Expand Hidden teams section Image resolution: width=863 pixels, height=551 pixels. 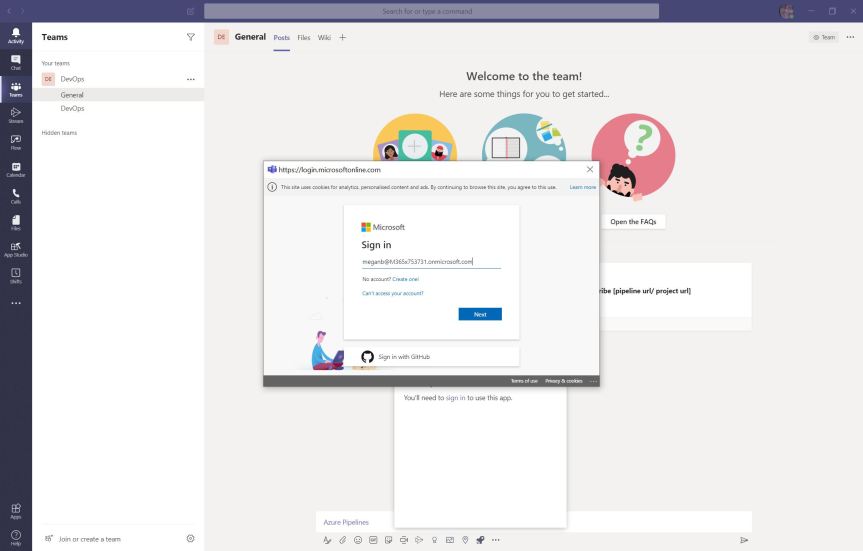pyautogui.click(x=59, y=132)
